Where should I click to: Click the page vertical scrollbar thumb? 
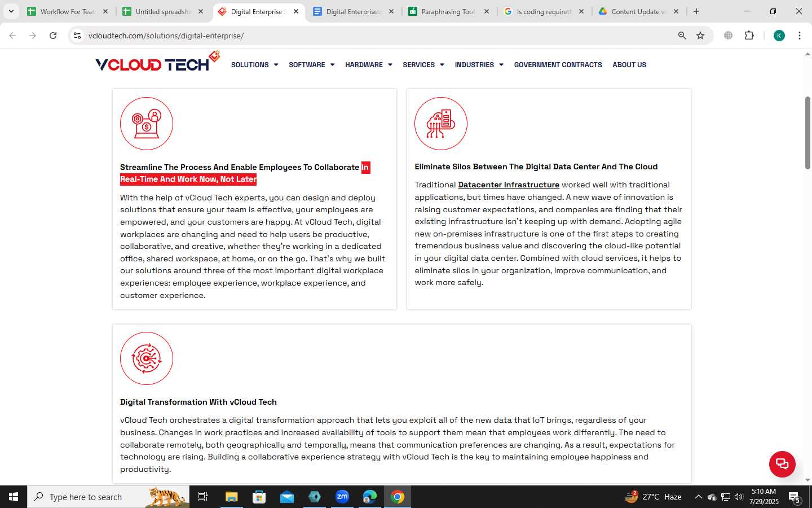tap(807, 133)
